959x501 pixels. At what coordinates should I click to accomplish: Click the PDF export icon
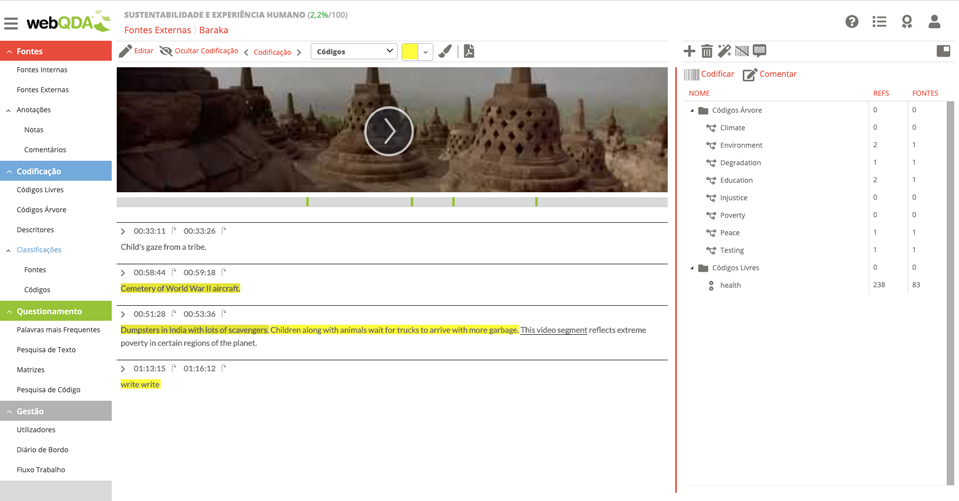468,51
